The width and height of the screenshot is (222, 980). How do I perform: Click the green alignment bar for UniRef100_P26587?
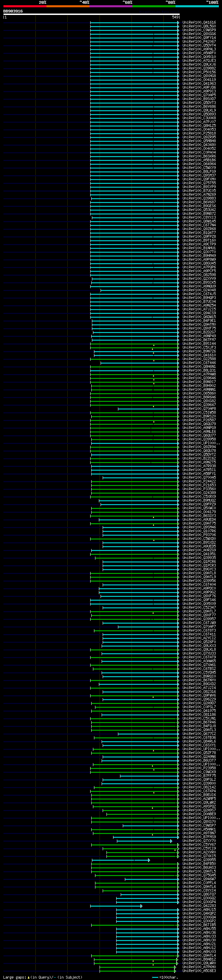tap(135, 420)
